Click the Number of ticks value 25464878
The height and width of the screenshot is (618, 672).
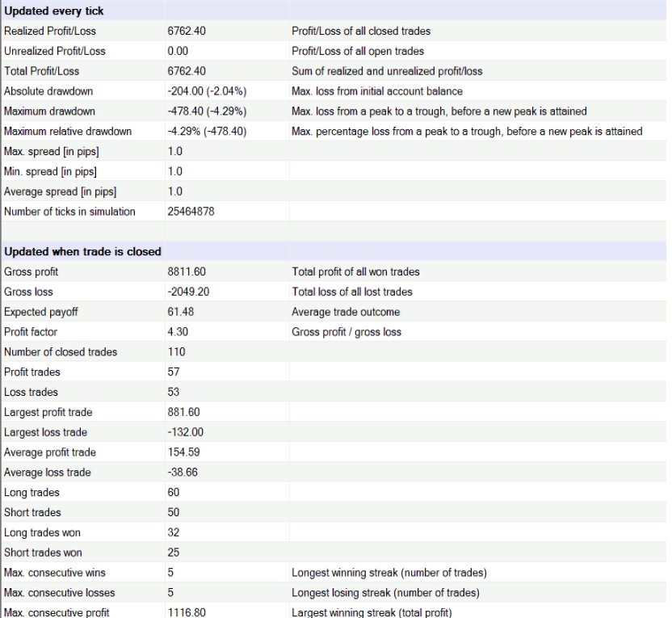coord(191,212)
